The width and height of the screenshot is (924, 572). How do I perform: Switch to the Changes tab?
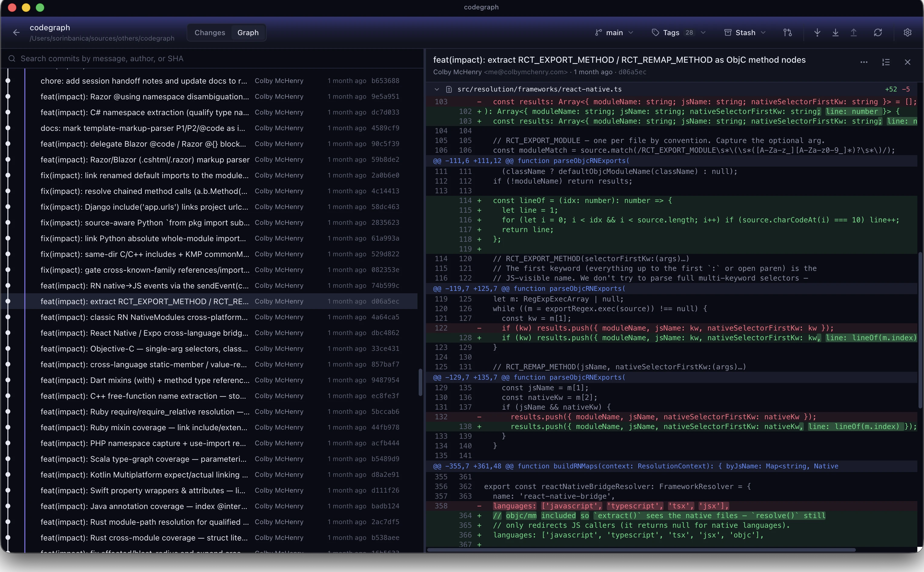pos(210,32)
